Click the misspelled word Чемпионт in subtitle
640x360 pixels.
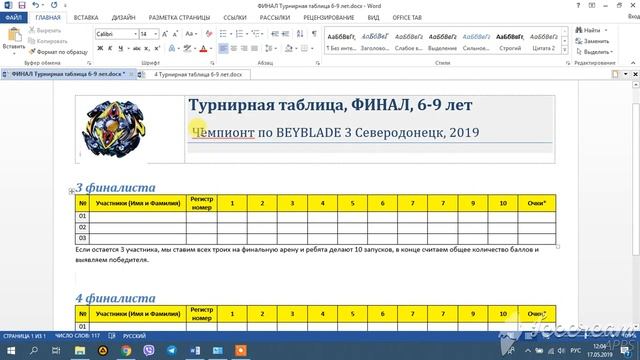(223, 132)
